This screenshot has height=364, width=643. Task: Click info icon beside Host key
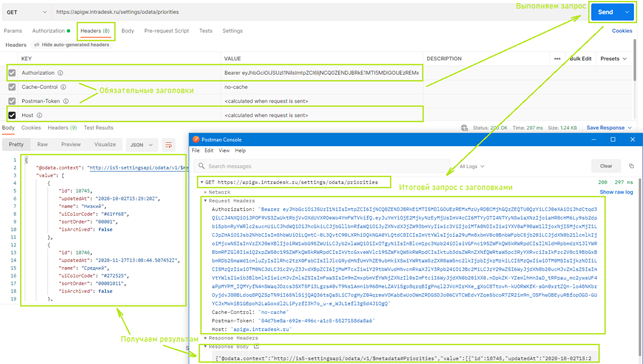pos(39,116)
